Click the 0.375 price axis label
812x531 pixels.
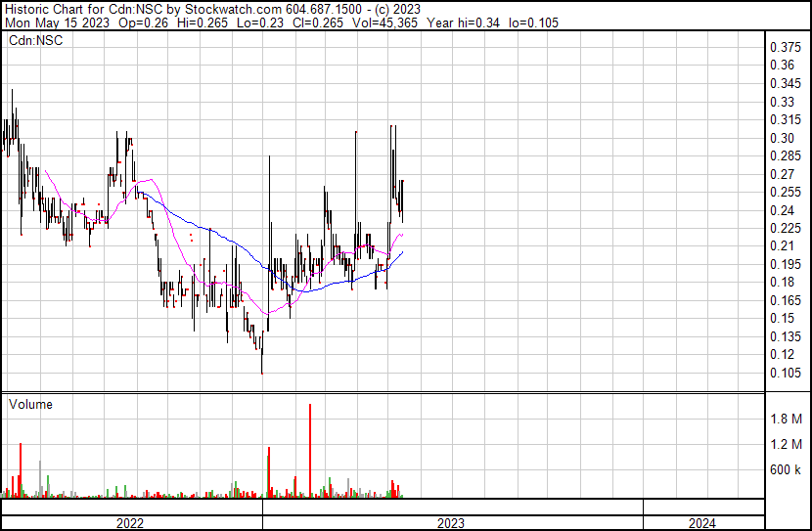click(785, 48)
